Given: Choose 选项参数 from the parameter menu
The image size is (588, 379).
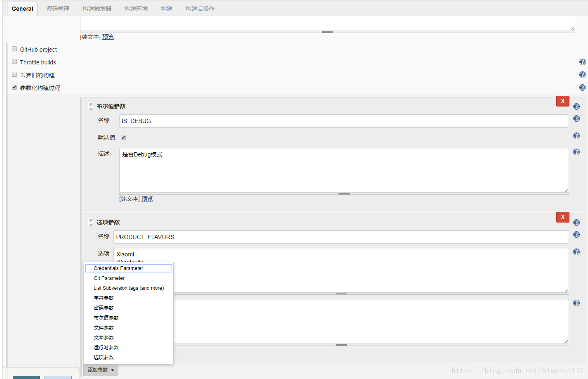Looking at the screenshot, I should pos(129,358).
